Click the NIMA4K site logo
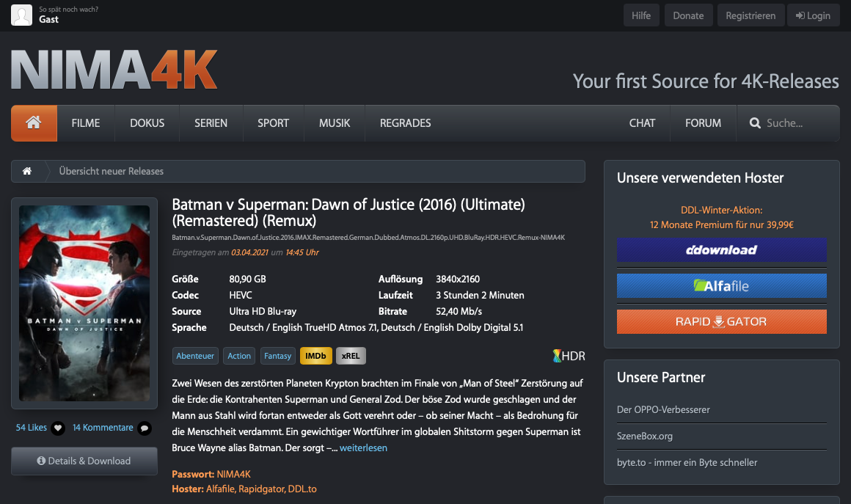Screen dimensions: 851x504 [114, 70]
